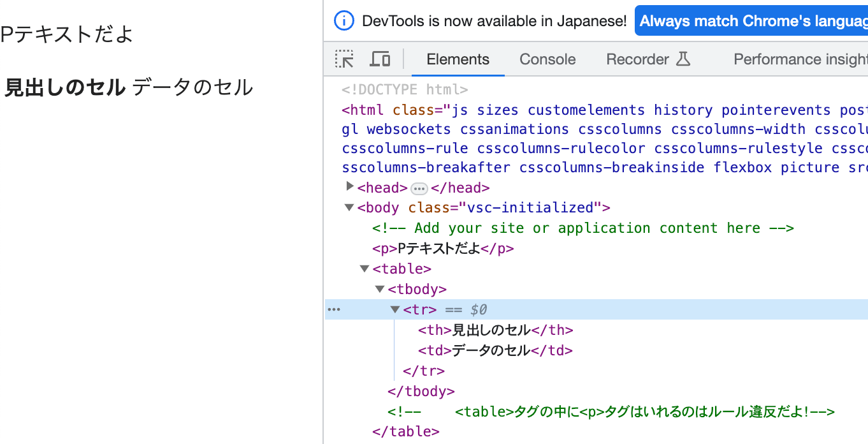
Task: Expand the head element node
Action: 349,186
